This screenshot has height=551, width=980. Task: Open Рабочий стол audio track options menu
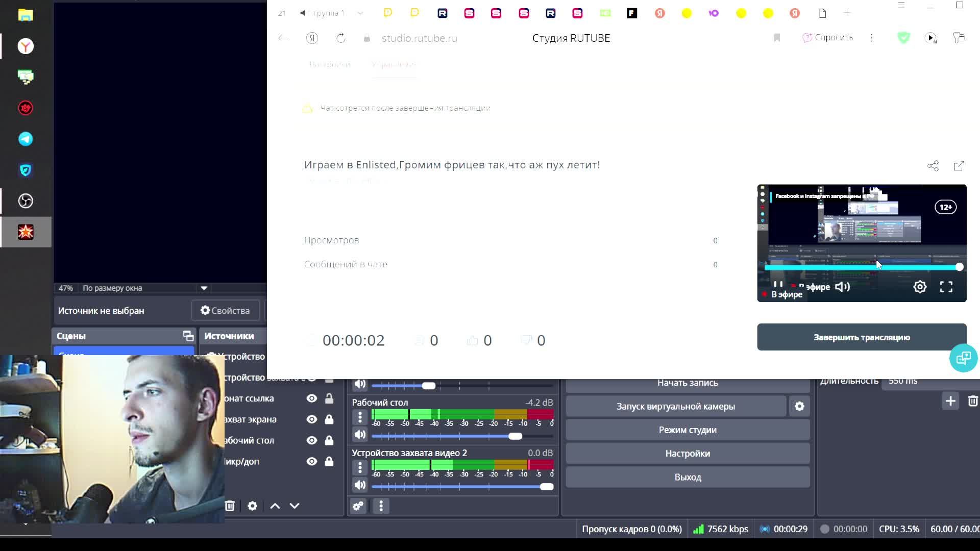tap(360, 417)
